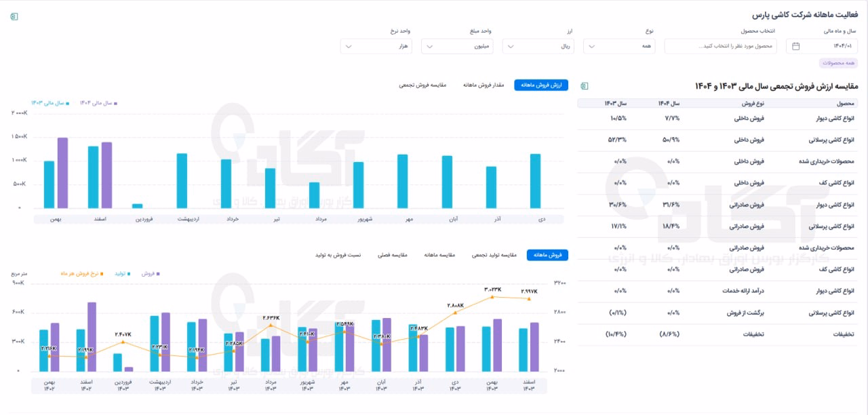Click the ۱۰/۵% value in the table

point(618,118)
